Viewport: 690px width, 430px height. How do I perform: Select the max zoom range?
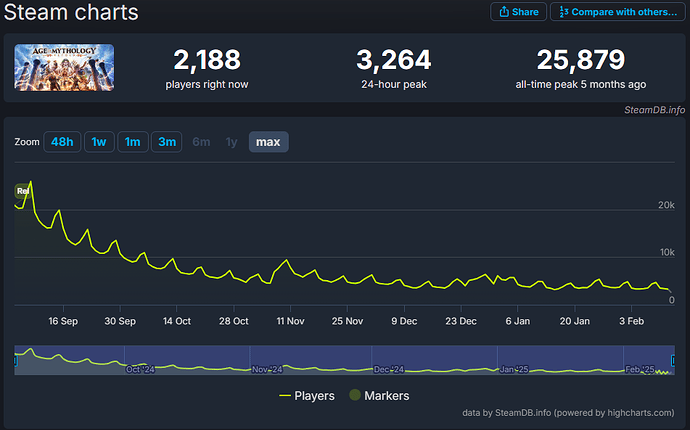pyautogui.click(x=268, y=142)
